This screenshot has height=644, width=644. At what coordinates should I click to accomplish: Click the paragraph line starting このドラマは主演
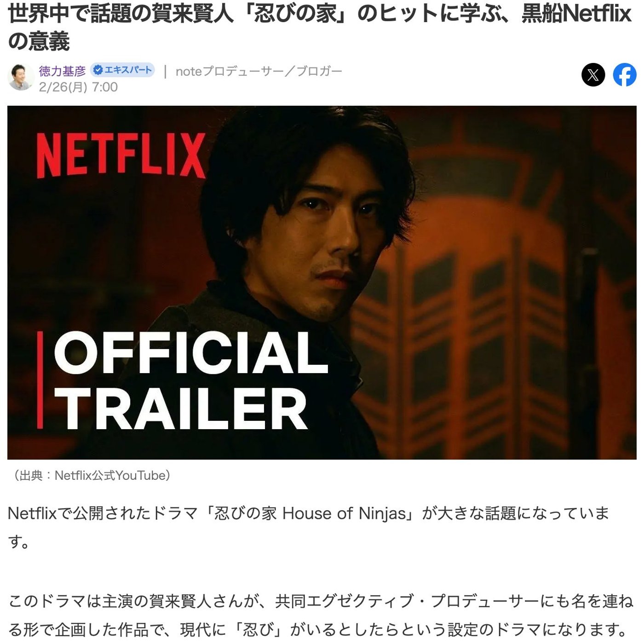(x=321, y=601)
